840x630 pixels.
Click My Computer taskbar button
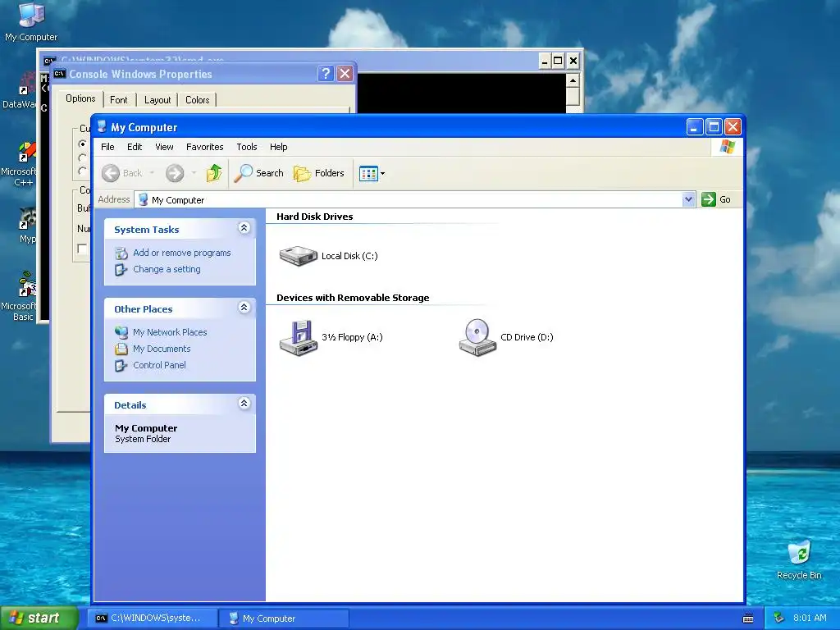[284, 619]
